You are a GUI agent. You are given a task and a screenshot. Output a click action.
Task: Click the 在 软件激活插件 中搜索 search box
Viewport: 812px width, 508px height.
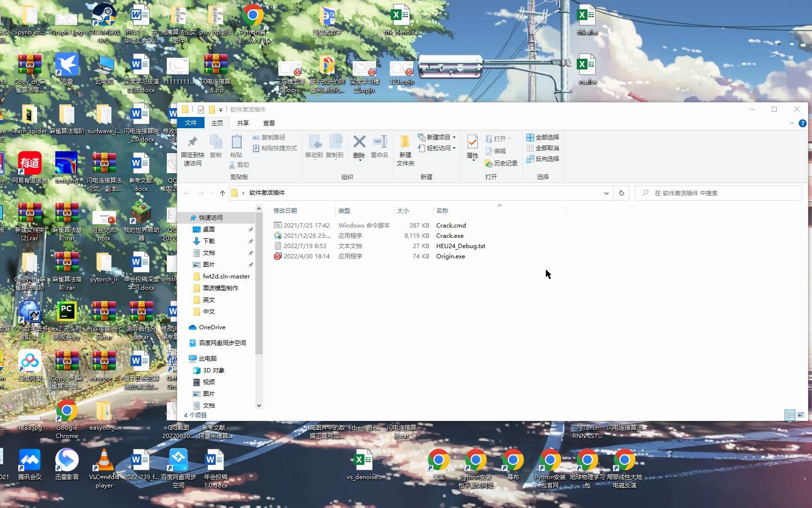point(719,193)
